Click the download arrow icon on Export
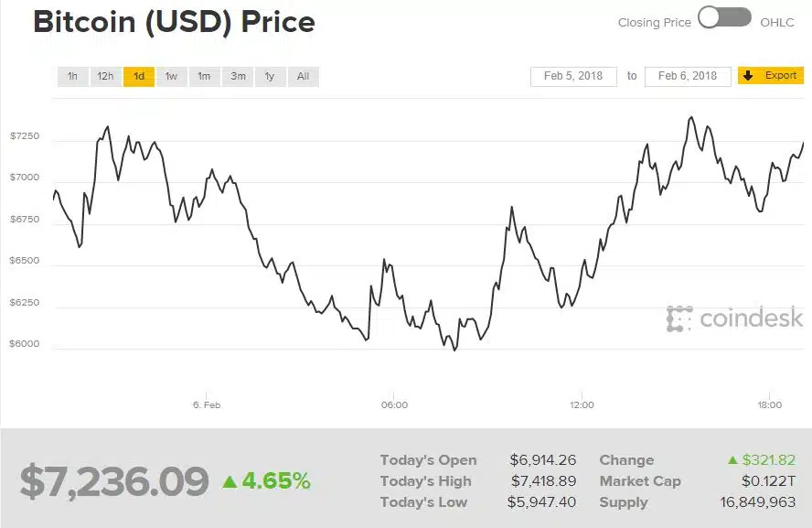Screen dimensions: 812x528 [748, 76]
